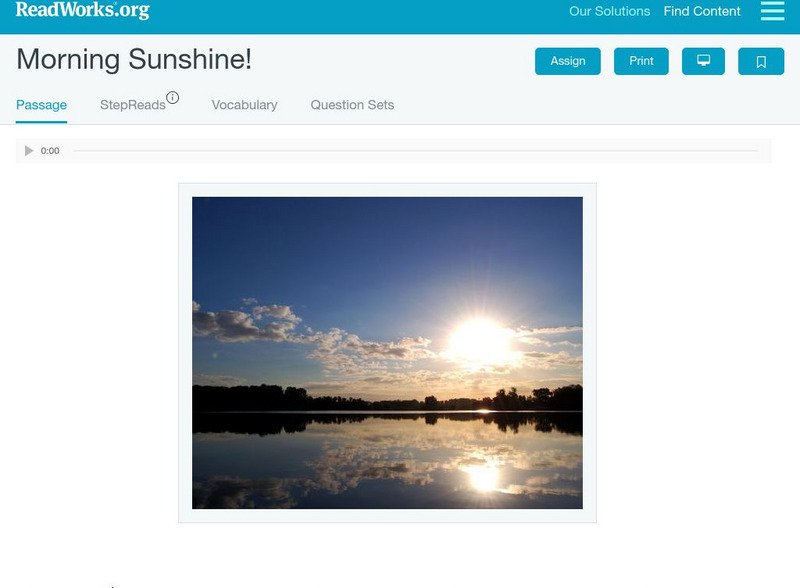
Task: Click the sunrise lake photo
Action: [387, 353]
